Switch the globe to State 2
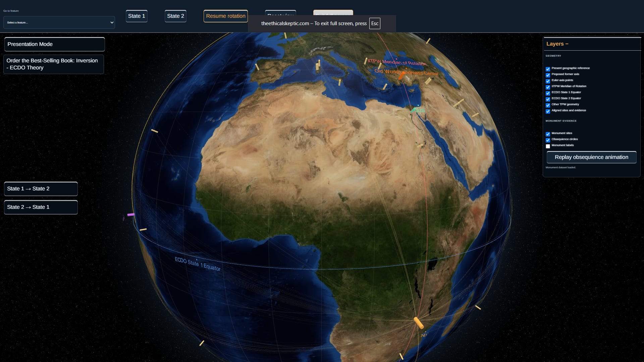 [175, 16]
